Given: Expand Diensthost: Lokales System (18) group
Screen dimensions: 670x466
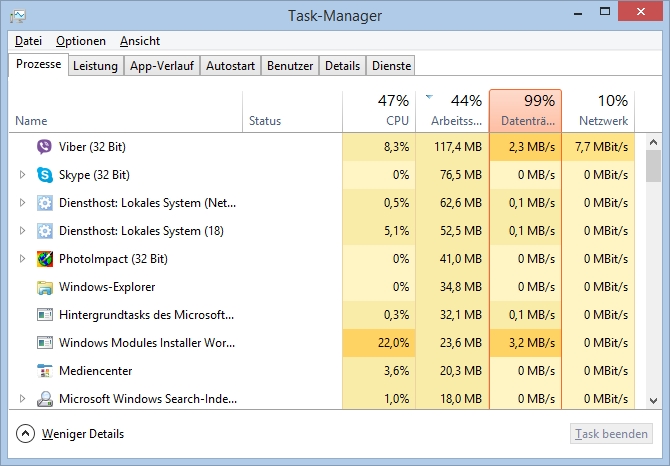Looking at the screenshot, I should [22, 231].
